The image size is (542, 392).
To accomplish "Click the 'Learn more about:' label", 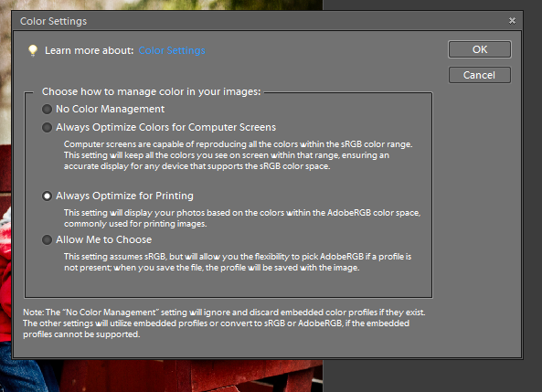I will pos(90,50).
